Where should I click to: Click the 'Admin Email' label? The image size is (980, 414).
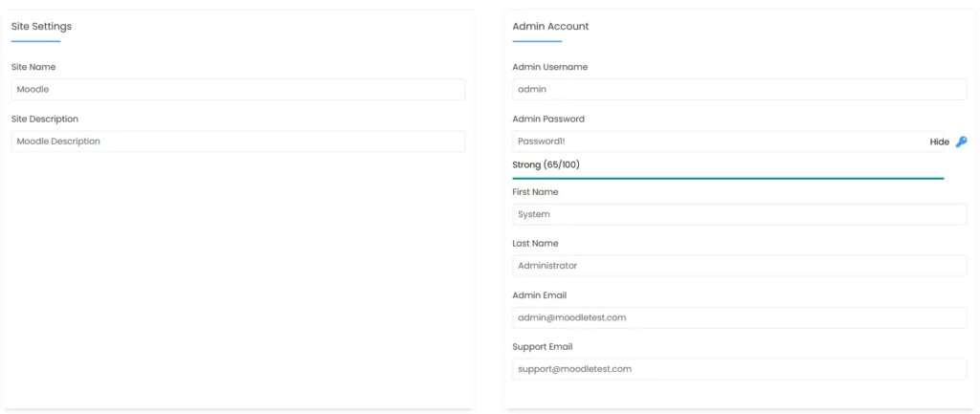540,295
